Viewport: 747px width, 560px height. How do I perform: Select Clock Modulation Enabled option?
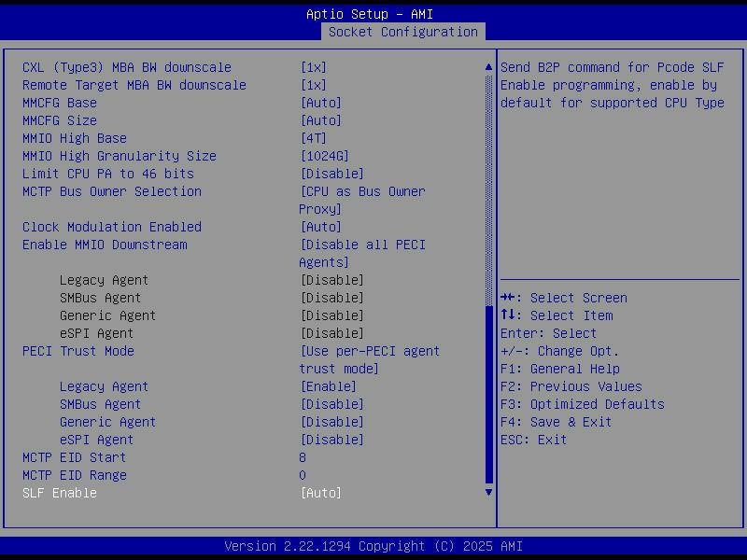pyautogui.click(x=112, y=227)
